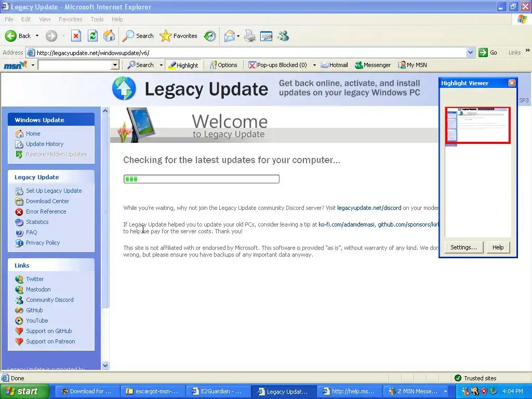Click Set Up Legacy Update link
This screenshot has height=399, width=532.
(54, 191)
